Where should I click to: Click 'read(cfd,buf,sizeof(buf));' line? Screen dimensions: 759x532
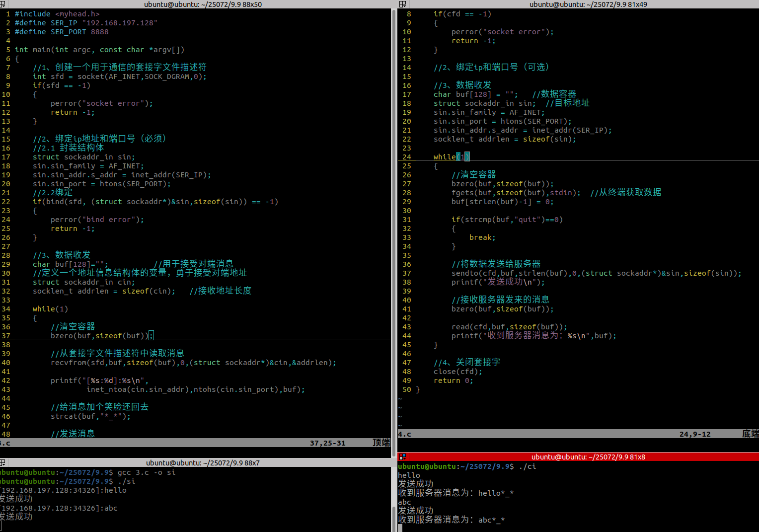tap(509, 327)
